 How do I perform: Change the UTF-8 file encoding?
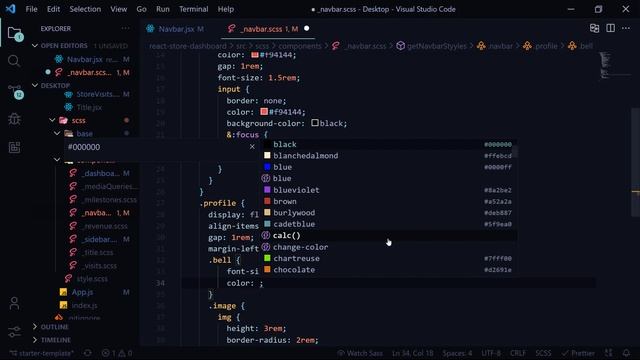click(x=491, y=353)
